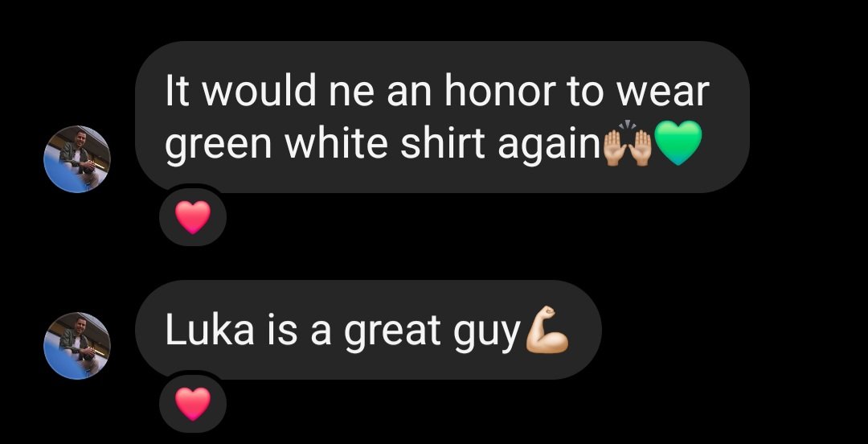Click the flexed biceps emoji
This screenshot has height=444, width=868.
(547, 330)
